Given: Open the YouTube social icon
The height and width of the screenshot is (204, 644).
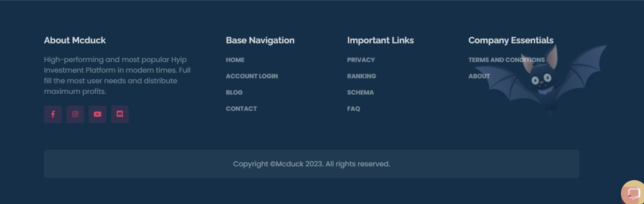Looking at the screenshot, I should click(97, 114).
